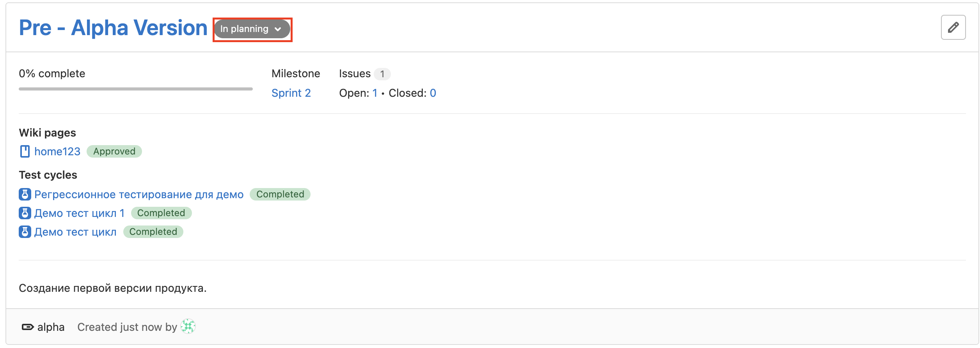Click the open issues count link
Image resolution: width=980 pixels, height=348 pixels.
375,93
